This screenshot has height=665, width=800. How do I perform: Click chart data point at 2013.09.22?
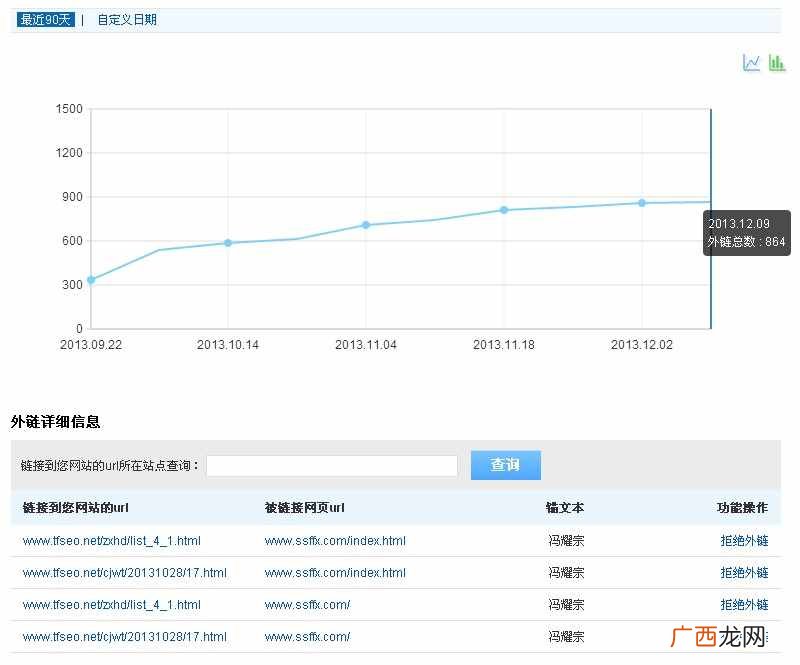pyautogui.click(x=91, y=280)
